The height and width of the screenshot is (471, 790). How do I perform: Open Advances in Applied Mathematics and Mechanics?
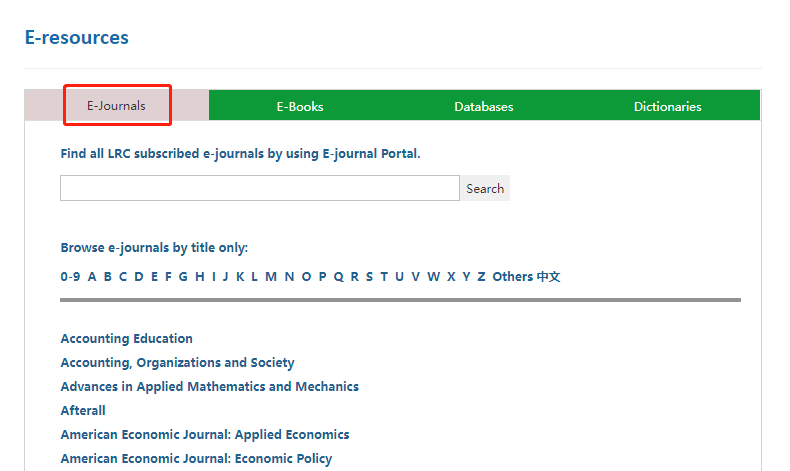(x=209, y=387)
